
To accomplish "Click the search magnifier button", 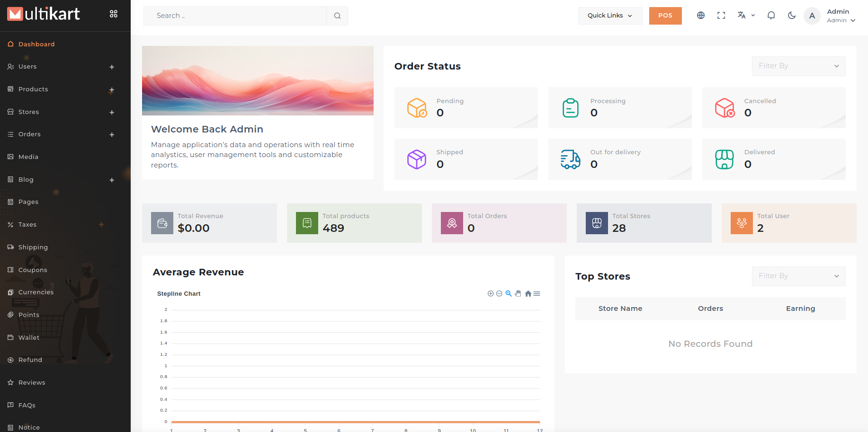I will point(337,16).
